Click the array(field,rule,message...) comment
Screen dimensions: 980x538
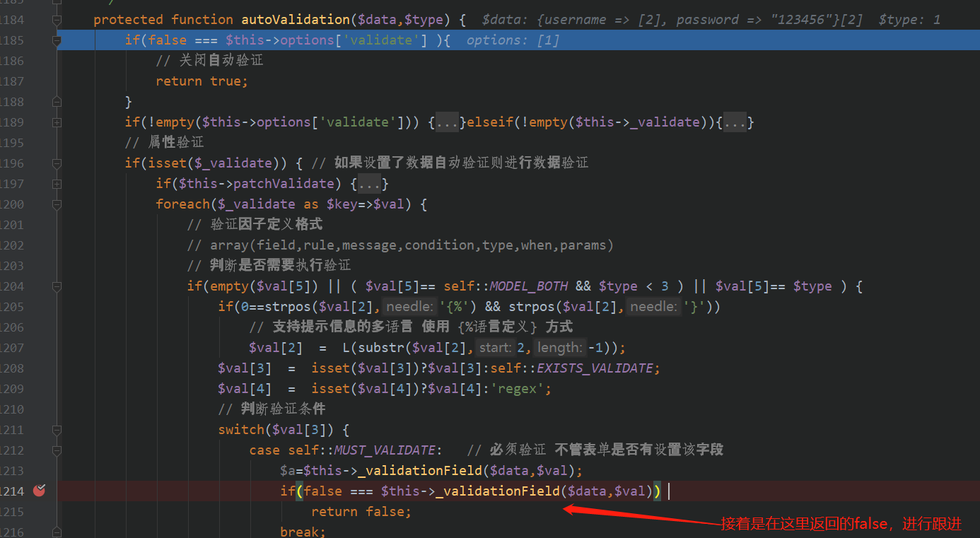tap(400, 245)
